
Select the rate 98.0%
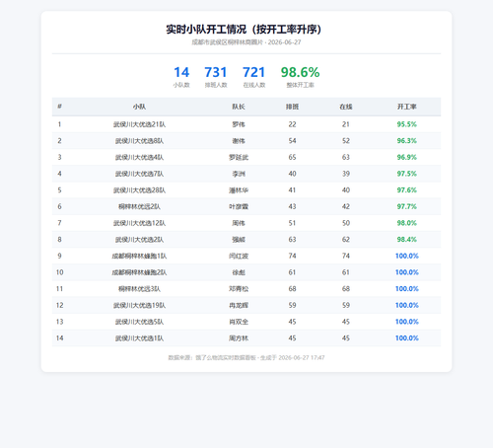coord(407,223)
